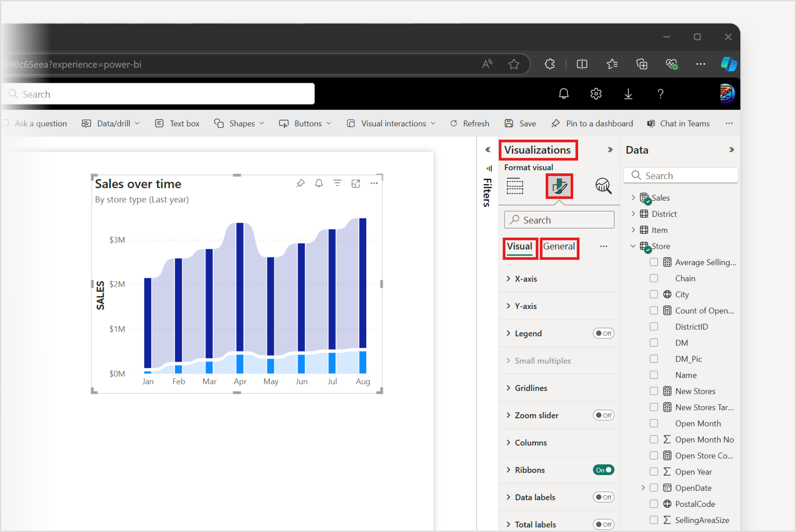Expand the District table in Data pane

633,214
